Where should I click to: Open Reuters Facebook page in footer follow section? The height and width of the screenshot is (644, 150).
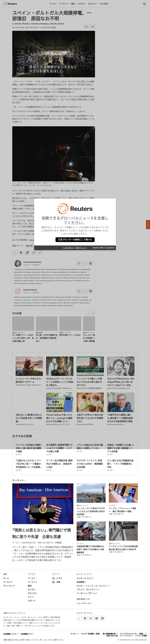(x=85, y=618)
